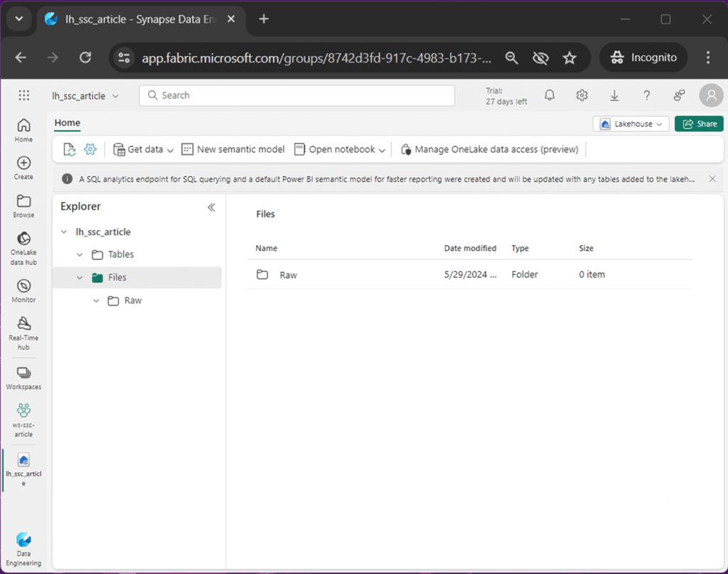Open Monitor from the left sidebar
728x574 pixels.
point(23,289)
